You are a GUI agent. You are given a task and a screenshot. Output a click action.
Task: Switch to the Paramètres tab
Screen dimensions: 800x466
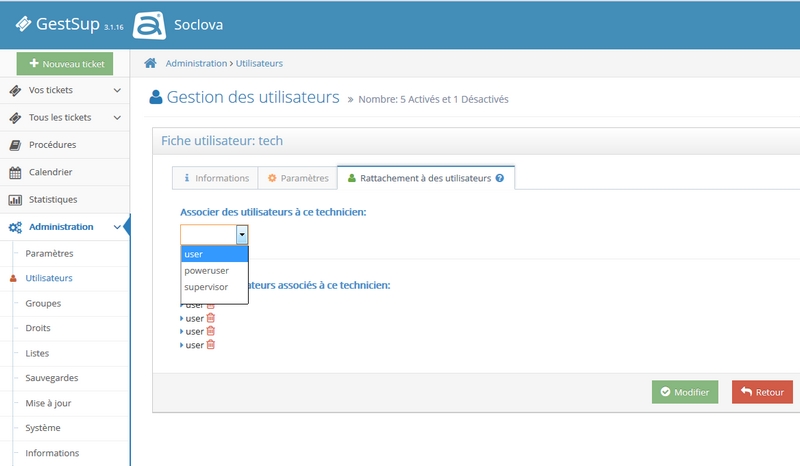tap(297, 178)
